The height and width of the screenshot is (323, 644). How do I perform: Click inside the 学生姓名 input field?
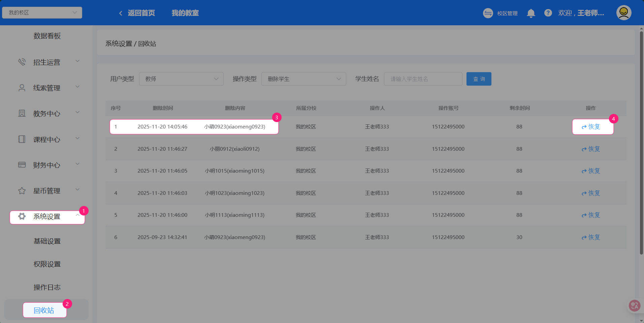coord(423,79)
